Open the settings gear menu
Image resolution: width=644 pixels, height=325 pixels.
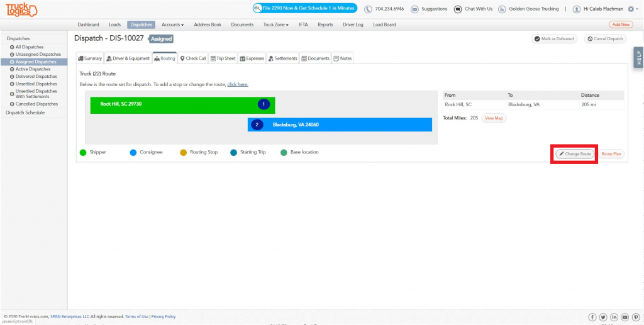click(x=633, y=9)
